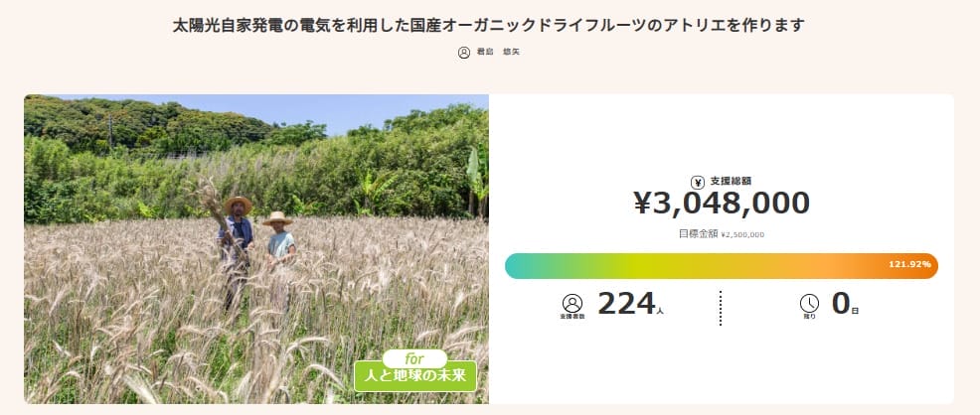Click the supporters person icon
980x415 pixels.
click(x=572, y=304)
